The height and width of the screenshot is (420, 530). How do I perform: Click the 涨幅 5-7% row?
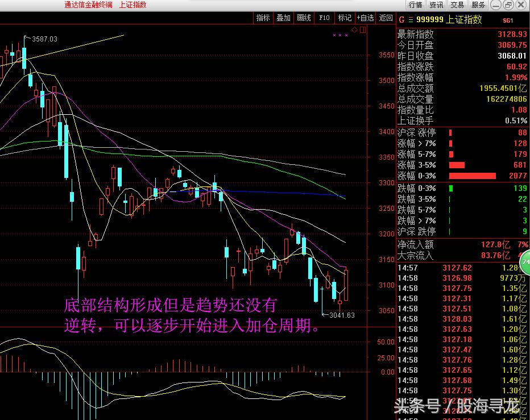click(x=462, y=155)
